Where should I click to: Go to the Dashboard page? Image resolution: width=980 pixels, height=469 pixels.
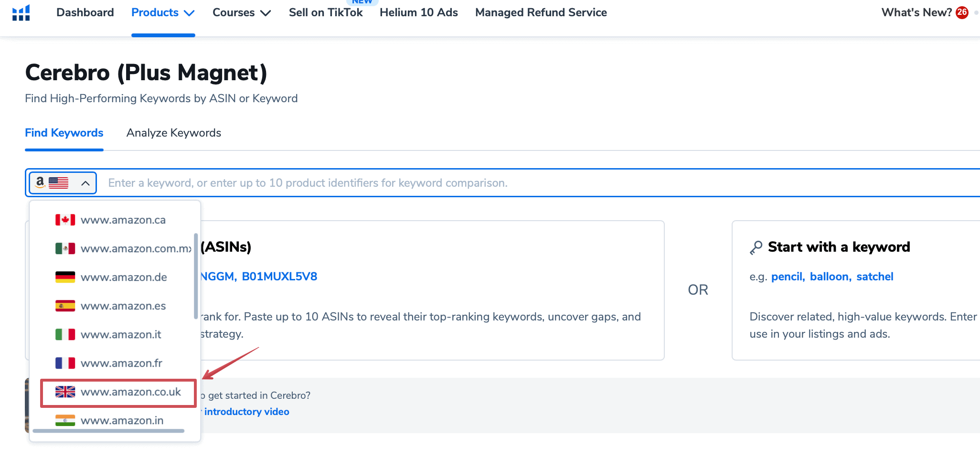pyautogui.click(x=85, y=13)
